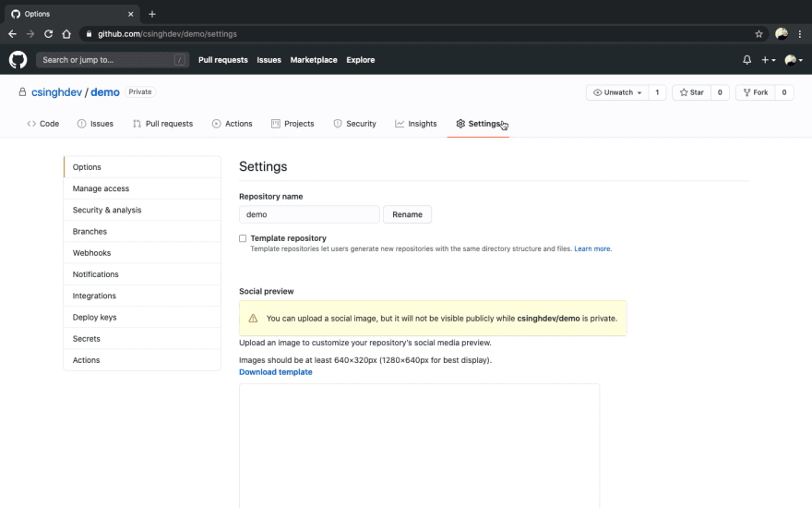Open Integrations in settings sidebar
812x508 pixels.
(x=142, y=296)
